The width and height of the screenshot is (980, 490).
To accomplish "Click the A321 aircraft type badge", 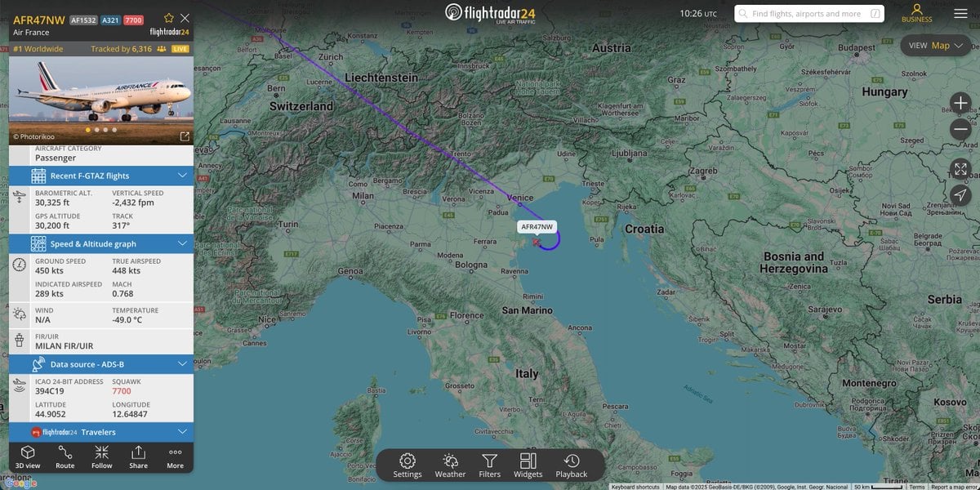I will point(110,20).
